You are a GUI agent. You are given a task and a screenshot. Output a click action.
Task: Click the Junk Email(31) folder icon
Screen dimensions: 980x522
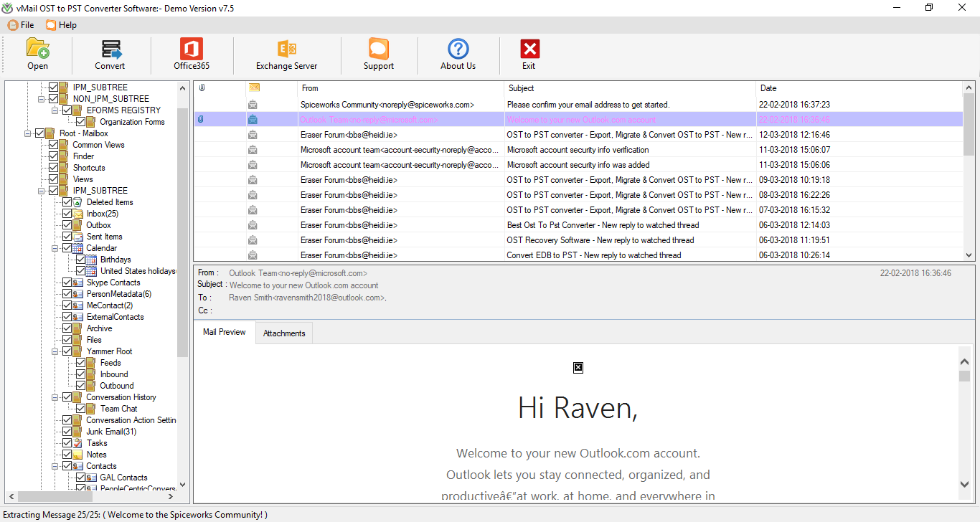click(78, 432)
